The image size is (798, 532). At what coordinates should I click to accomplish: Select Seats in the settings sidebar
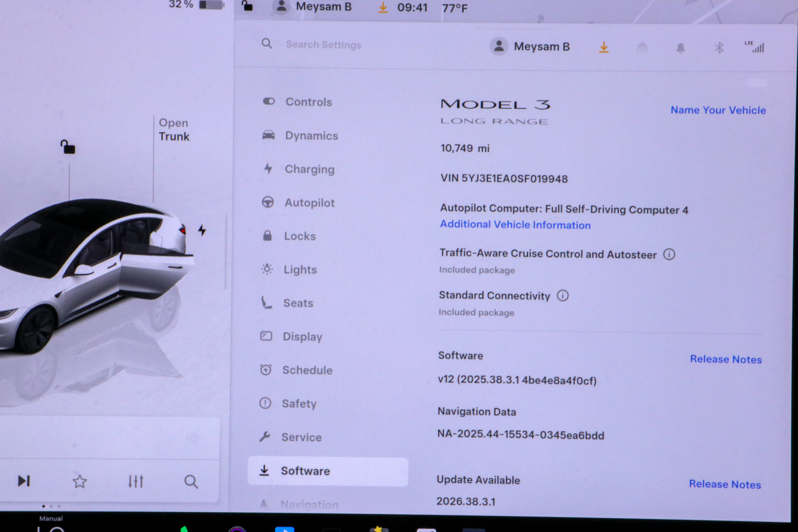click(287, 303)
